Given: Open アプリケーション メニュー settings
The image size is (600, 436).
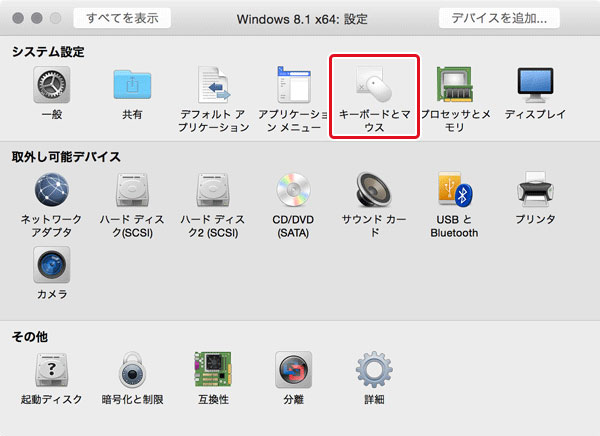Looking at the screenshot, I should pos(293,85).
